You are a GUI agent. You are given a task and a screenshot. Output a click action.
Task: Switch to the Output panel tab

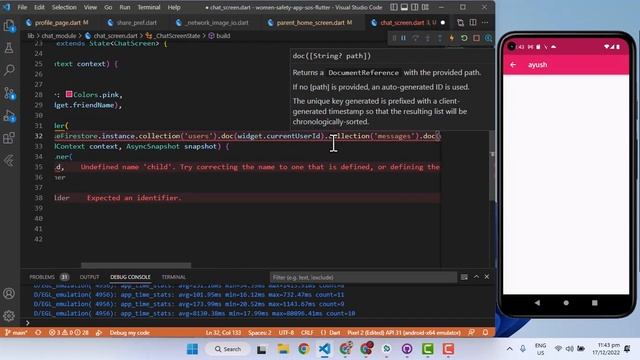[89, 277]
